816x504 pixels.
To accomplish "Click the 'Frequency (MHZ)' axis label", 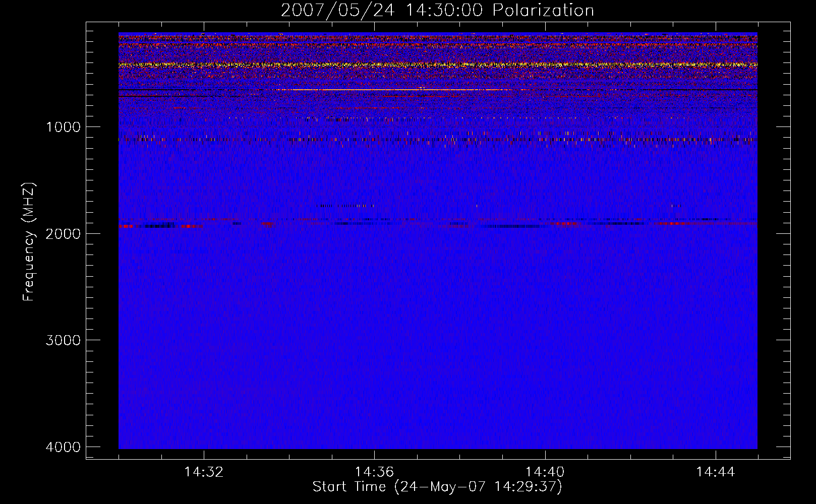I will (x=29, y=242).
